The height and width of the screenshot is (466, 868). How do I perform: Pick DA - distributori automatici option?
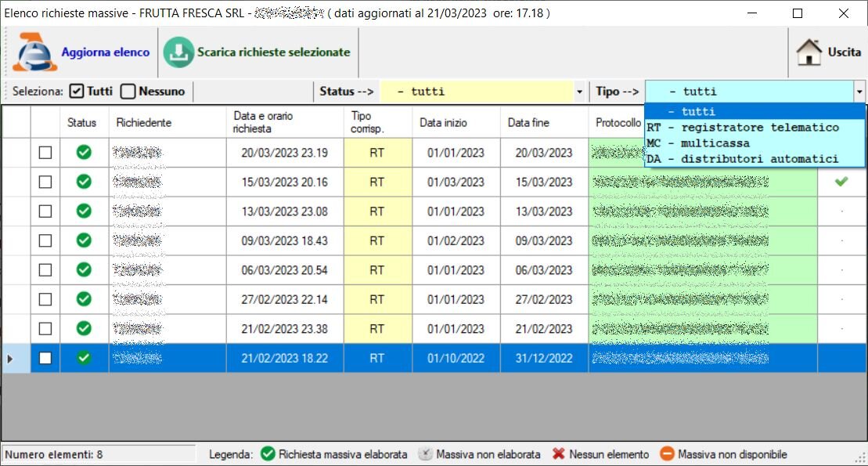pyautogui.click(x=742, y=159)
